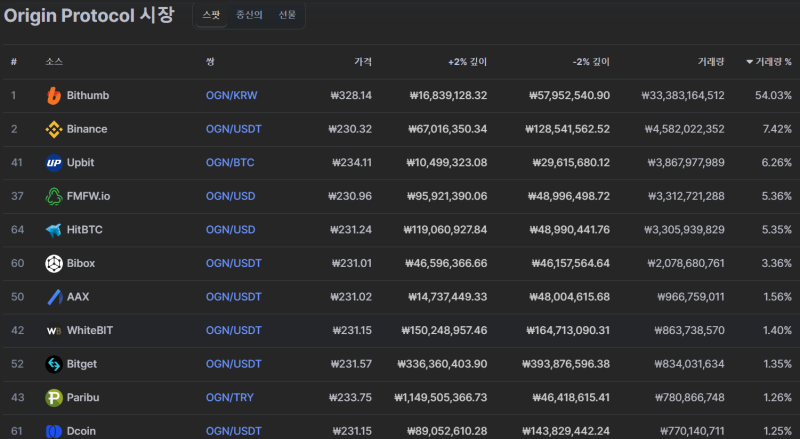This screenshot has height=439, width=800.
Task: Open the HitBTC exchange name link
Action: (85, 230)
